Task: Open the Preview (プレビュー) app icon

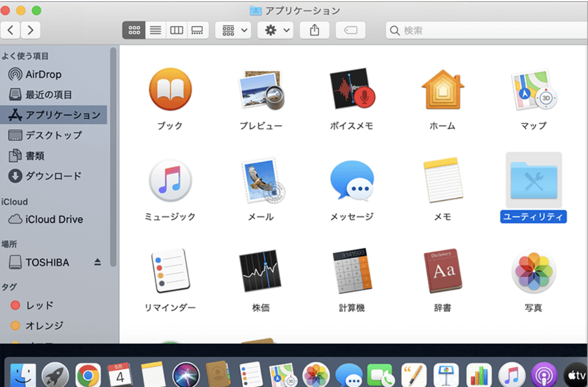Action: coord(261,90)
